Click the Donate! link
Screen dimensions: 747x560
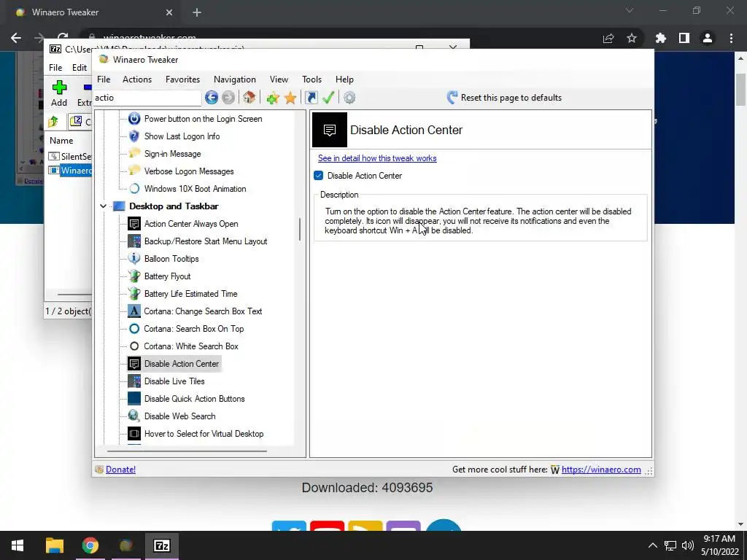120,470
